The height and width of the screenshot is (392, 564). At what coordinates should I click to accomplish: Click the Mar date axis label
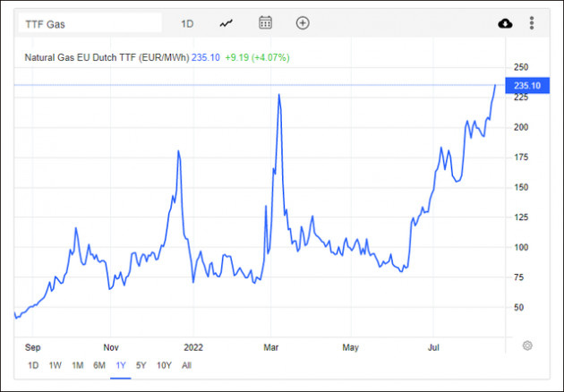click(x=271, y=347)
